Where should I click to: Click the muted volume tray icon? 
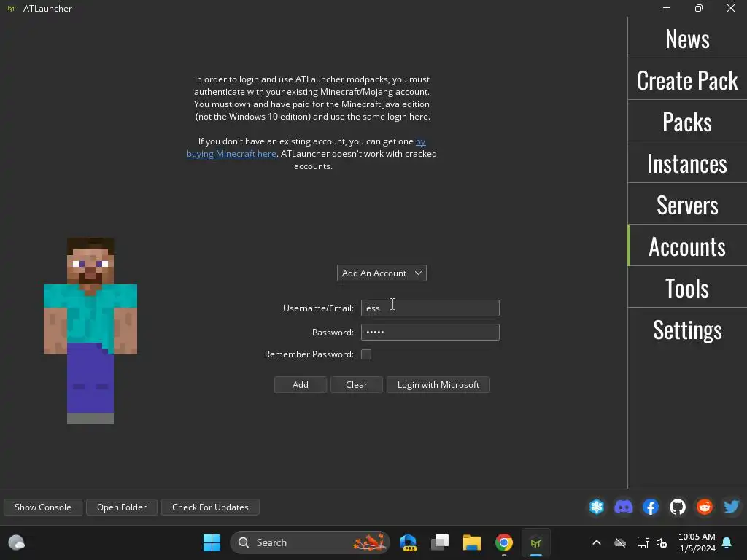coord(662,542)
